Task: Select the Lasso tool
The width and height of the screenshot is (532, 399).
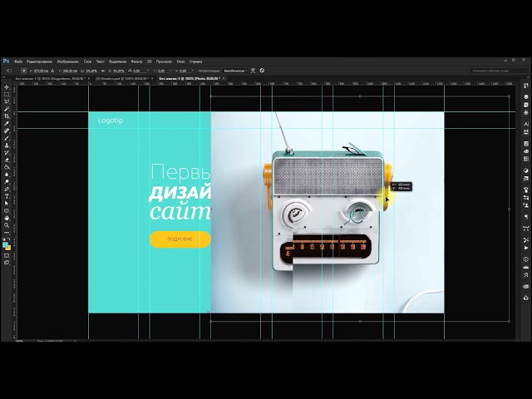Action: [x=7, y=101]
